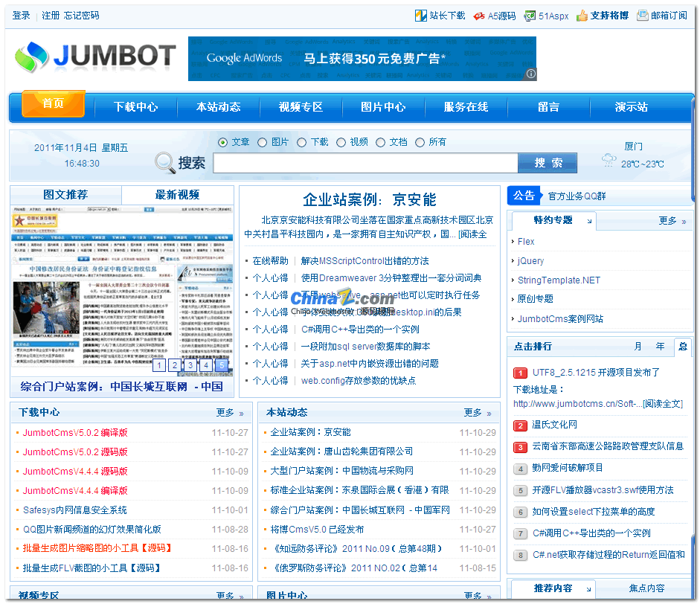Open 更多 in 下载中心 section
This screenshot has width=700, height=604.
(x=229, y=413)
